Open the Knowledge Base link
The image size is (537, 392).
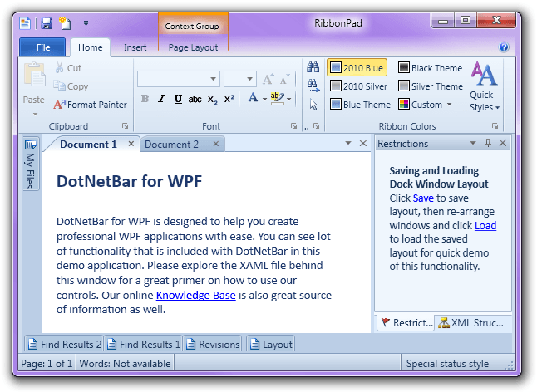tap(196, 295)
